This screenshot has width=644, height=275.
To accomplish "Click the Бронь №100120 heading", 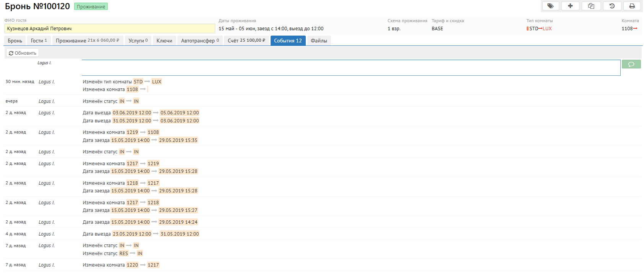I will [x=37, y=7].
